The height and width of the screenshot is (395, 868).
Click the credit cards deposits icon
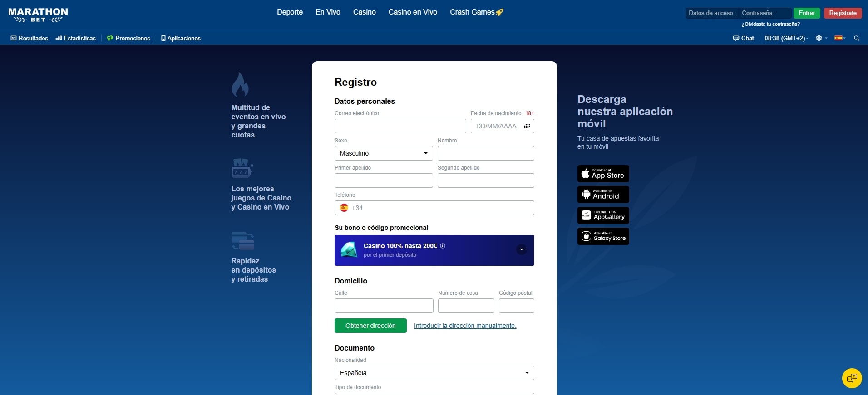(x=243, y=241)
